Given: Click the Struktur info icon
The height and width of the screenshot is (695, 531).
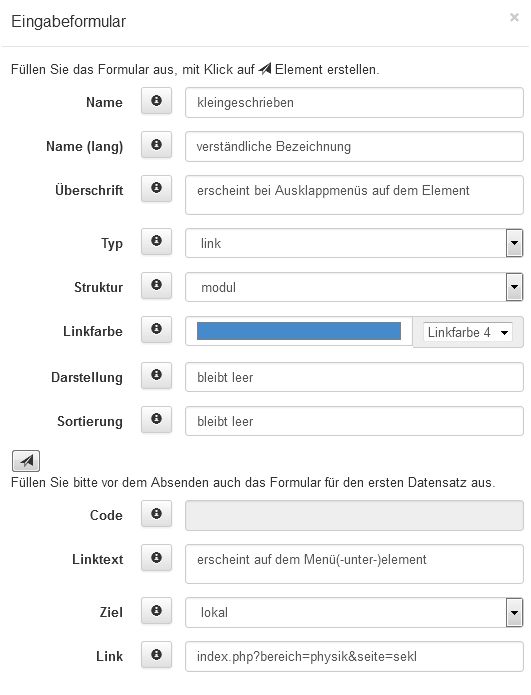Looking at the screenshot, I should [156, 286].
